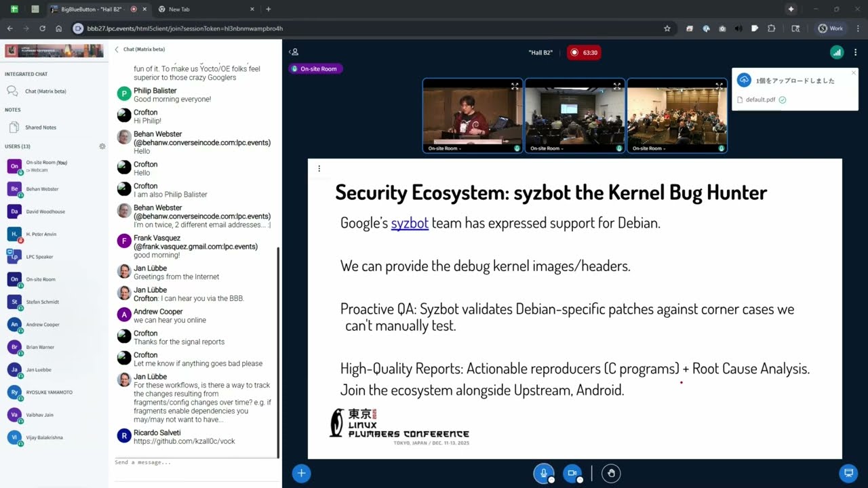Open the github.com/kzall0c/vock link

coord(184,441)
